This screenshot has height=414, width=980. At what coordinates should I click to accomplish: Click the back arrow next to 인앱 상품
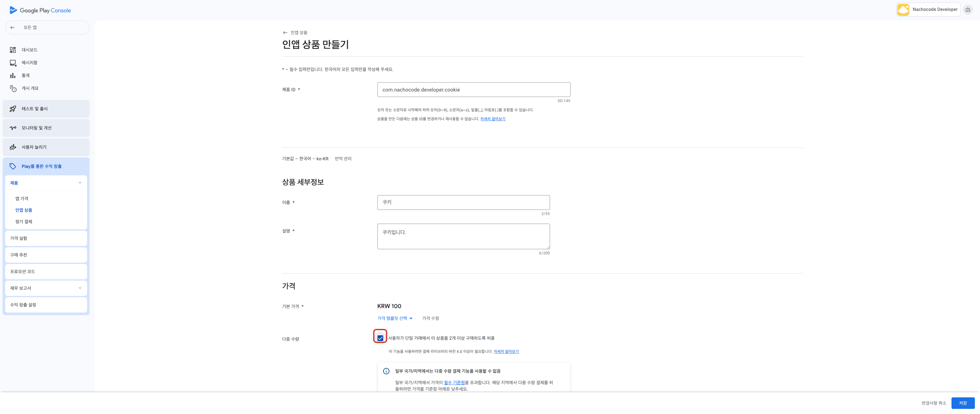tap(285, 33)
